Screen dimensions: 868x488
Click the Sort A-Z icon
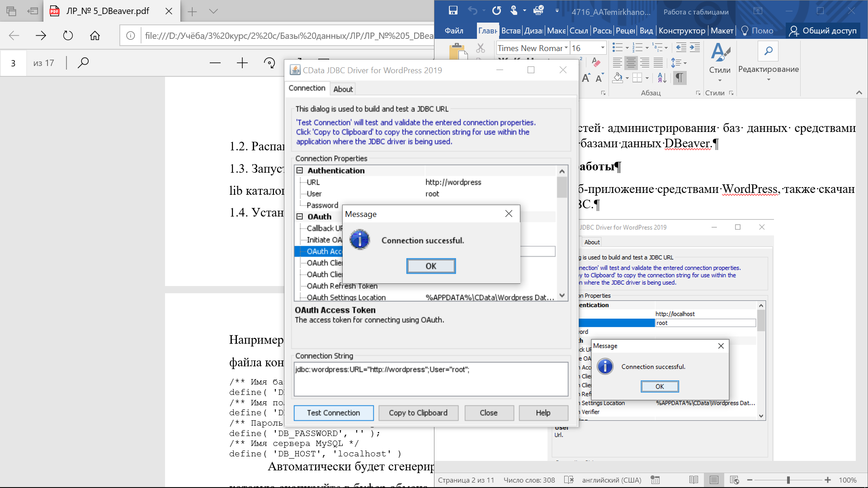coord(662,78)
